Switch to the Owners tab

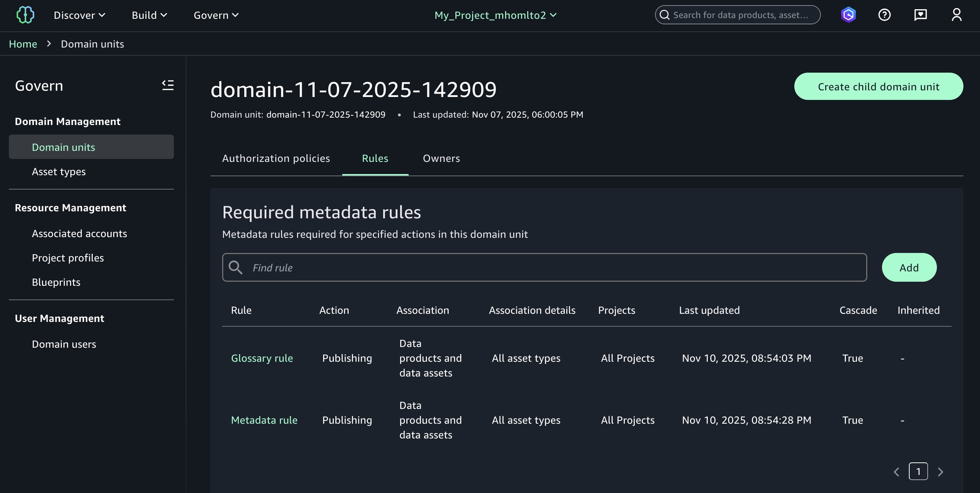coord(441,158)
